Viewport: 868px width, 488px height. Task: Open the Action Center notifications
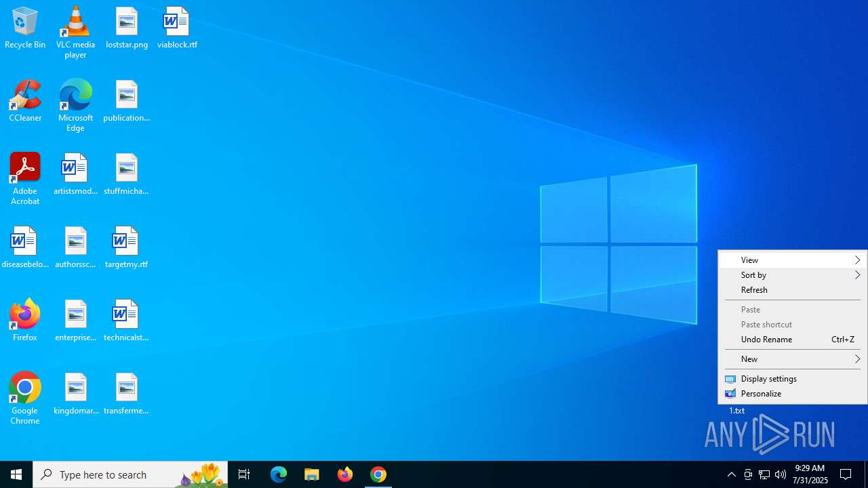coord(846,474)
